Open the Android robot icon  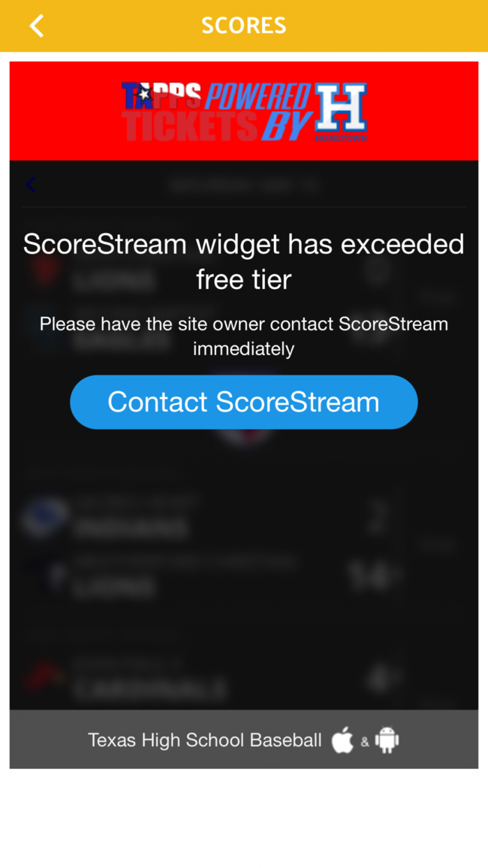387,740
